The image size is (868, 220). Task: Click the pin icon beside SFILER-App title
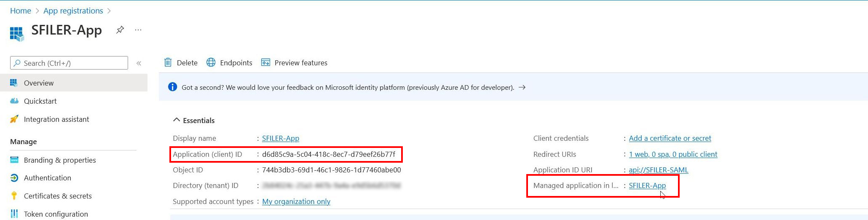pyautogui.click(x=120, y=30)
